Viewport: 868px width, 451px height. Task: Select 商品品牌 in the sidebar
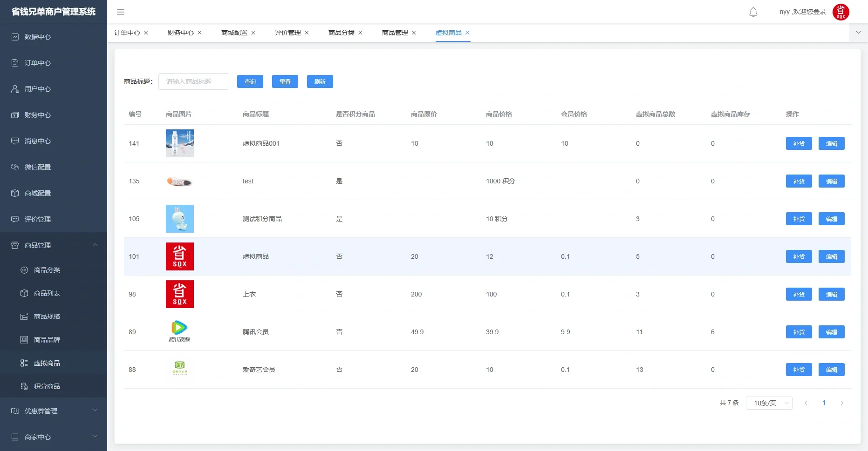47,340
